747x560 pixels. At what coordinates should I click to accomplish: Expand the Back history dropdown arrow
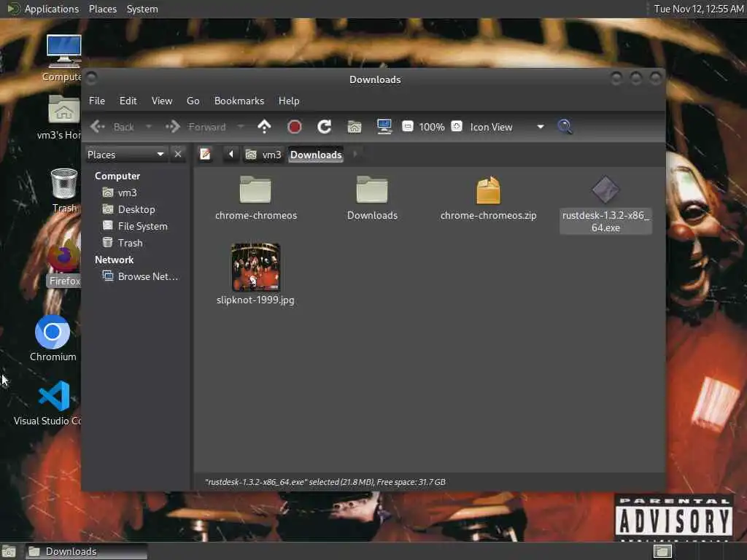(x=149, y=127)
